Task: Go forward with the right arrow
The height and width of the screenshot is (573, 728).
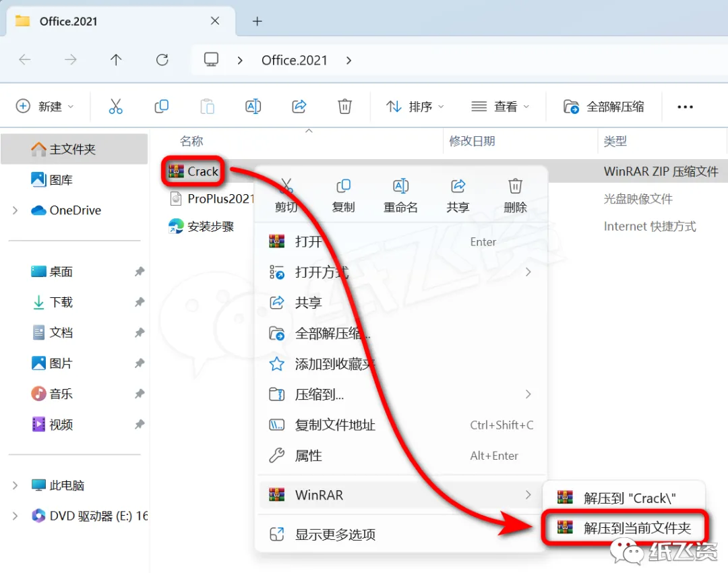Action: [x=71, y=59]
